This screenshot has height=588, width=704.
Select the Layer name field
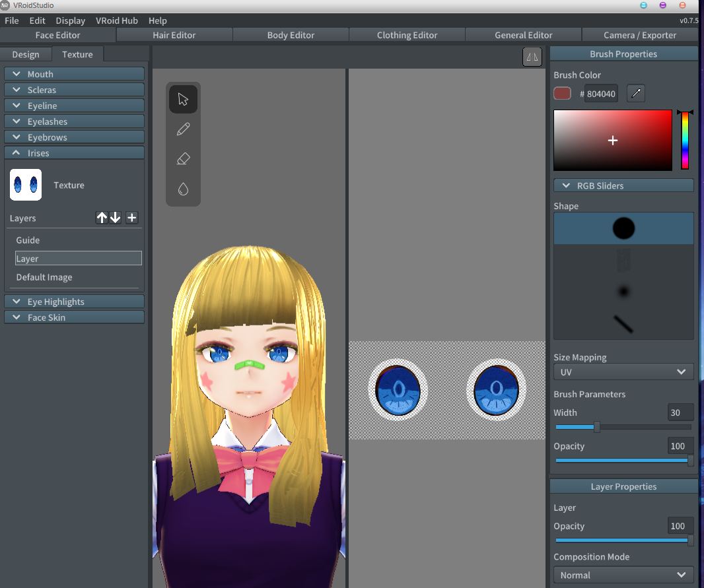coord(79,258)
